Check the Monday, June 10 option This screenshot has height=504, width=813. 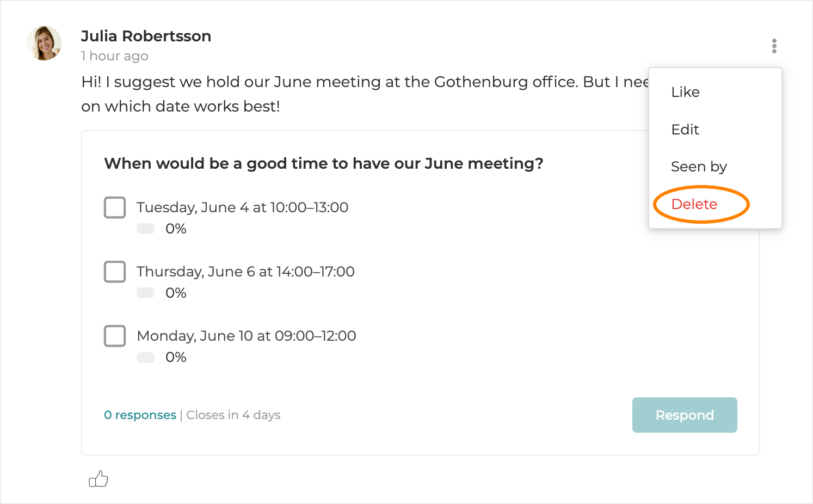115,336
